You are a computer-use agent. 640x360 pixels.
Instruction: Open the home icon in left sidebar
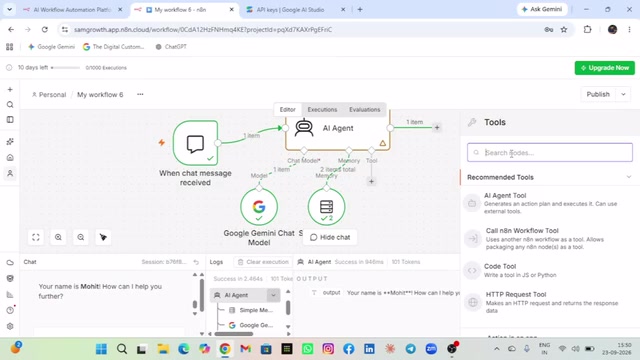[10, 158]
